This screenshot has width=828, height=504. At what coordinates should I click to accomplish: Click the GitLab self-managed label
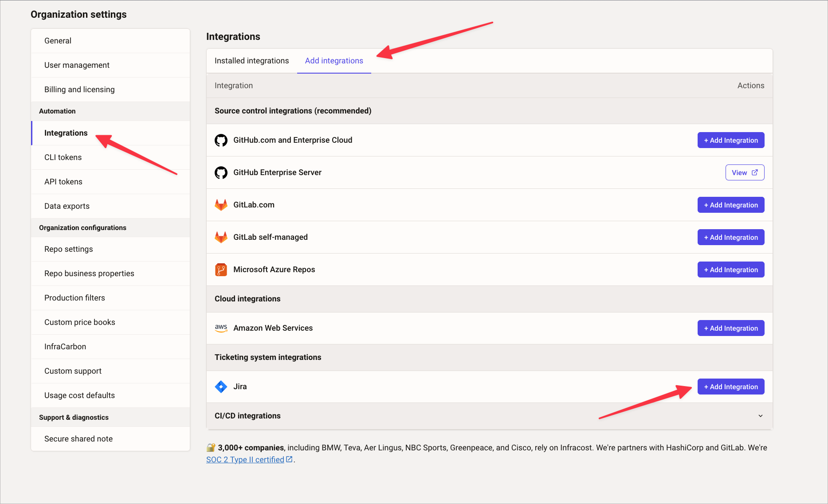(x=271, y=237)
